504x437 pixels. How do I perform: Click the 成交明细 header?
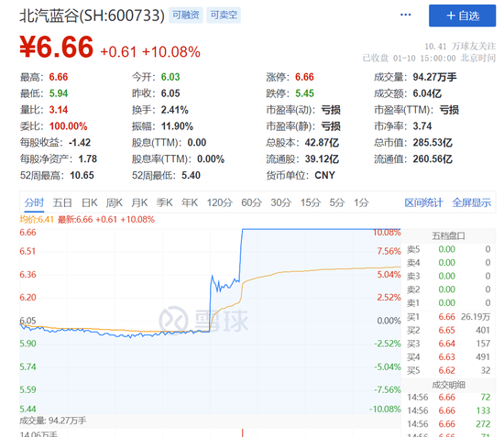[448, 385]
